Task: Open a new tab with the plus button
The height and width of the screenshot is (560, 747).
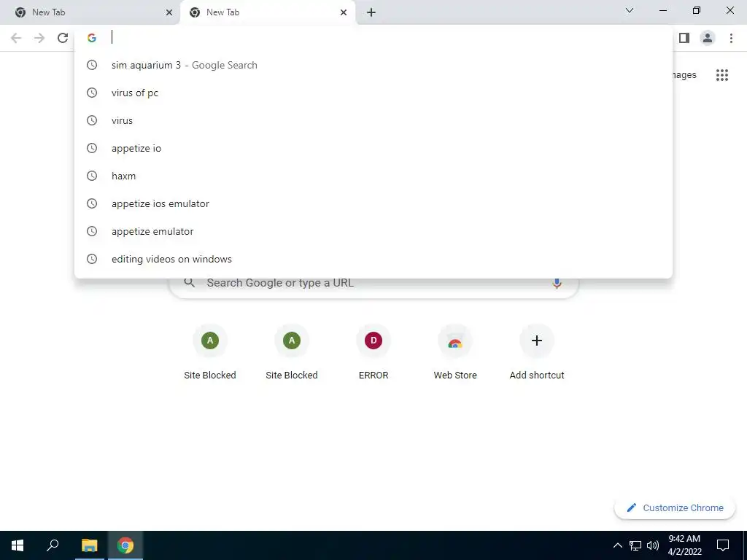Action: click(x=371, y=12)
